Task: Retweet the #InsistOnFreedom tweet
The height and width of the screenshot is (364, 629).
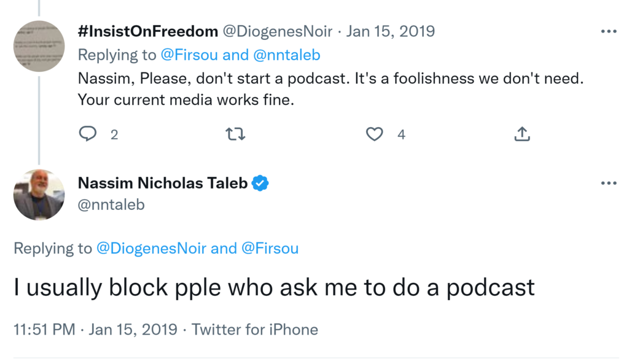Action: [236, 134]
